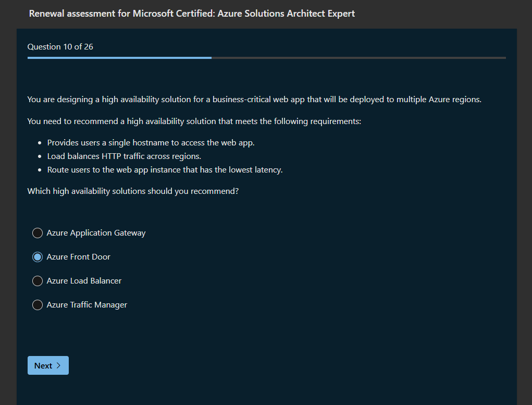Select the Azure Traffic Manager radio button
The image size is (532, 405).
coord(38,305)
